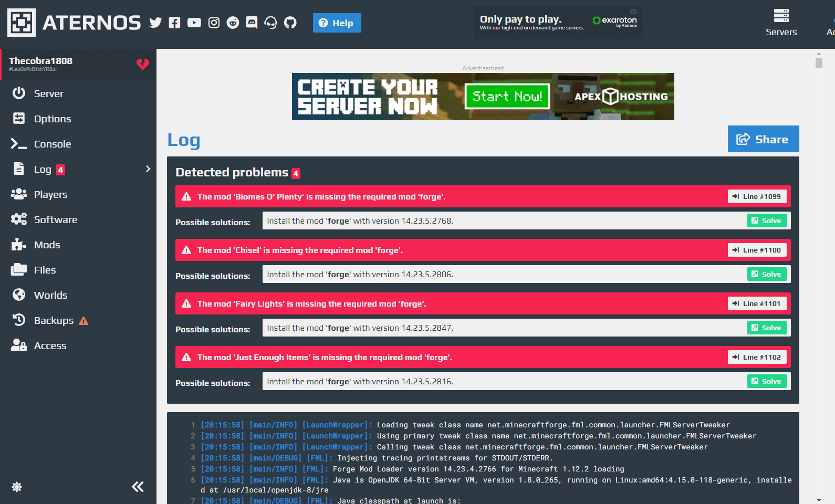Open the Aternos Reddit page

(x=233, y=23)
